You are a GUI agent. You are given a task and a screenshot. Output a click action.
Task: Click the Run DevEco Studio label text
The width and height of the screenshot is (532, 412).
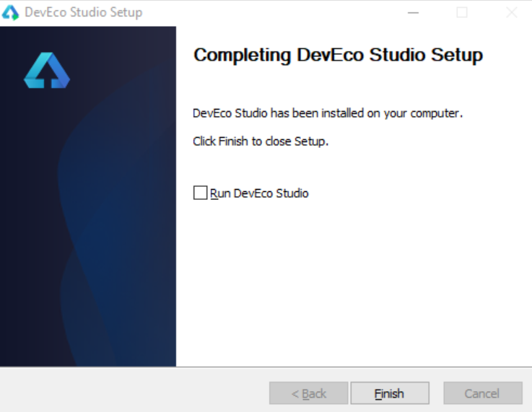[x=259, y=193]
